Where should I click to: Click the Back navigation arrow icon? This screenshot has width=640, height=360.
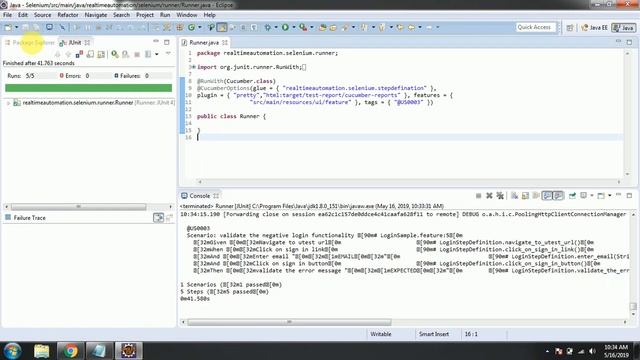pyautogui.click(x=411, y=27)
